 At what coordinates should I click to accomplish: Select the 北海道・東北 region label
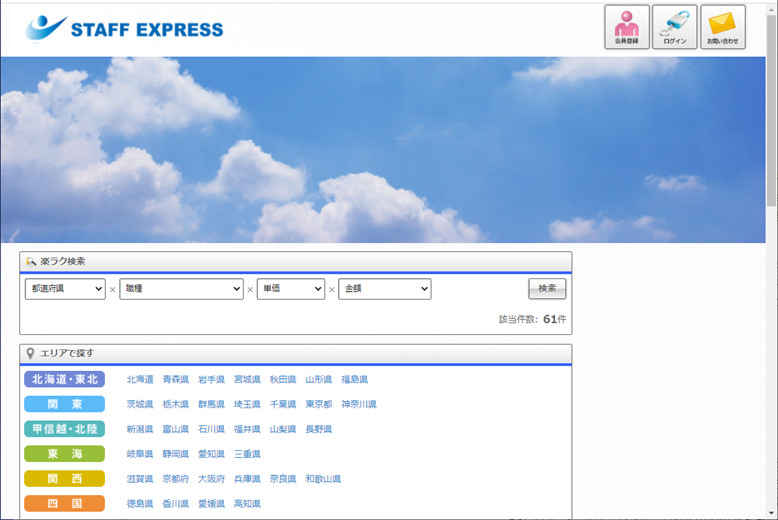65,379
